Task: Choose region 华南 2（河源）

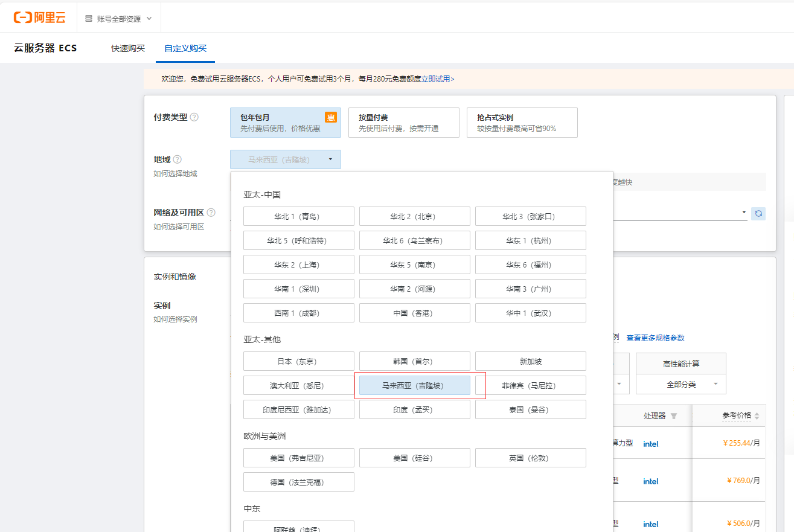Action: (x=415, y=289)
